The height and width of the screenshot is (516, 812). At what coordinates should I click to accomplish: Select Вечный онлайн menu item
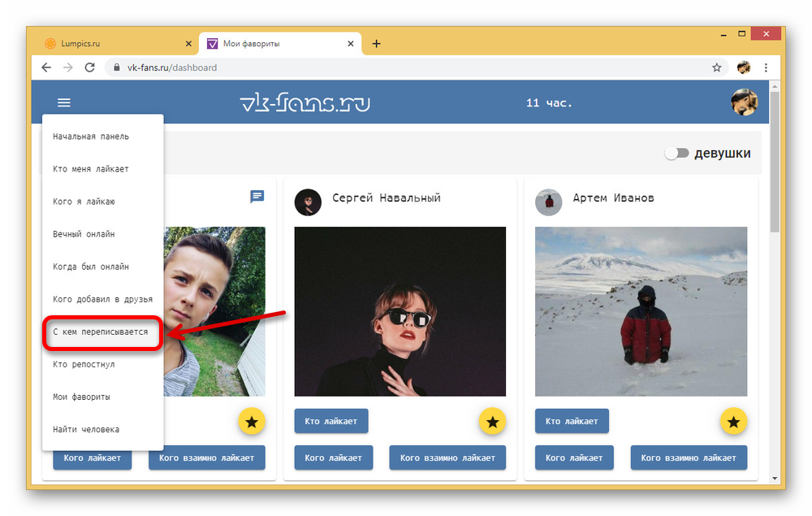tap(102, 234)
